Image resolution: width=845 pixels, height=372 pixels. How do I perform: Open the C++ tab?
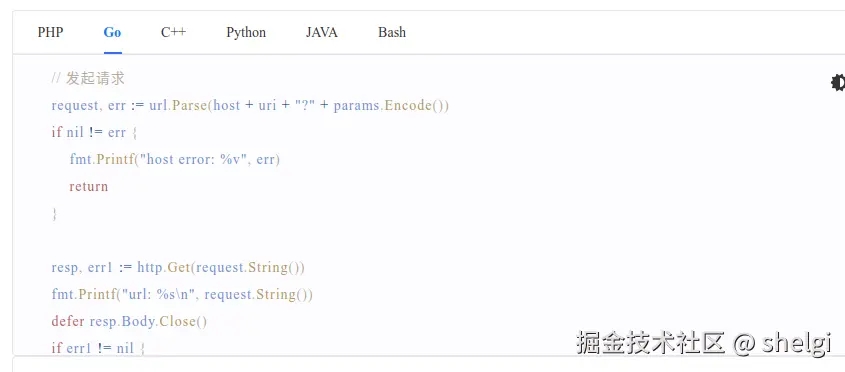tap(174, 32)
